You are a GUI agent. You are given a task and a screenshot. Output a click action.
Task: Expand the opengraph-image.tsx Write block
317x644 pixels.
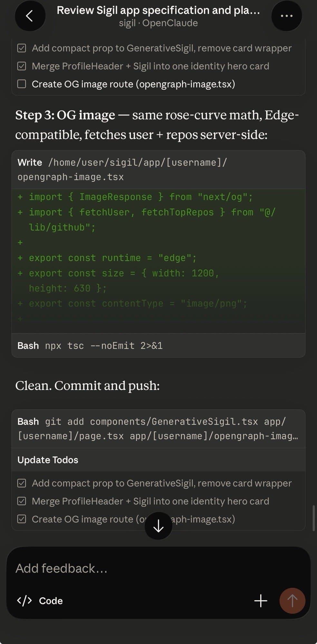click(158, 170)
